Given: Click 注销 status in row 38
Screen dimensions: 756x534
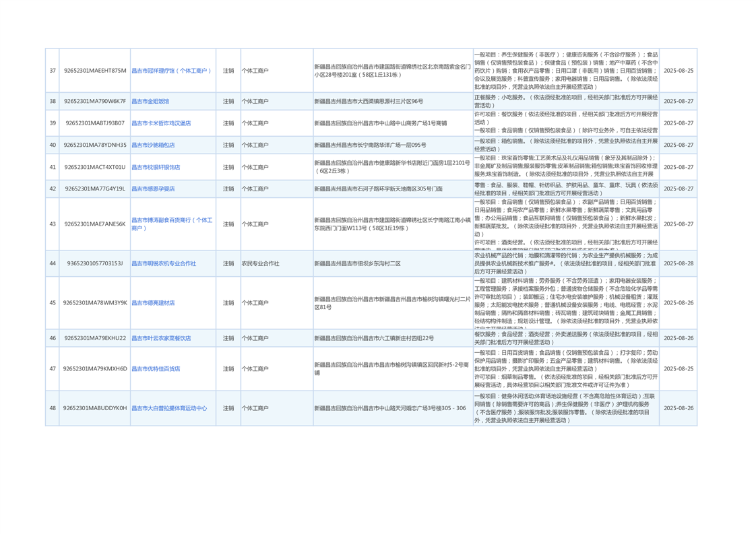Looking at the screenshot, I should 228,102.
